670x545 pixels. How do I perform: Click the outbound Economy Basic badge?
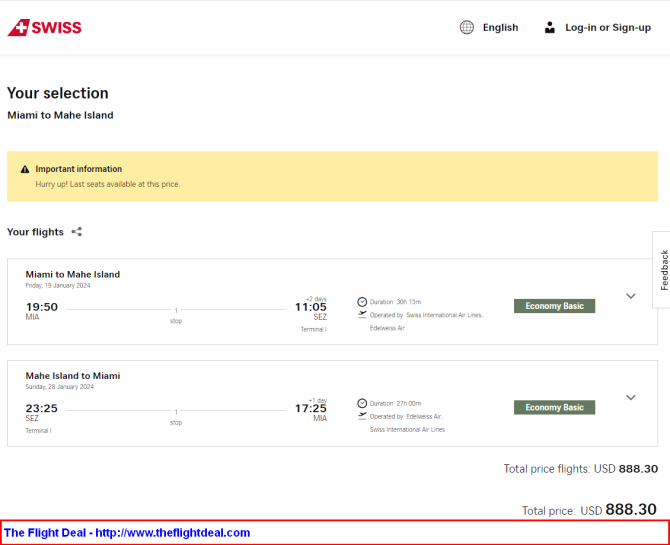click(554, 306)
